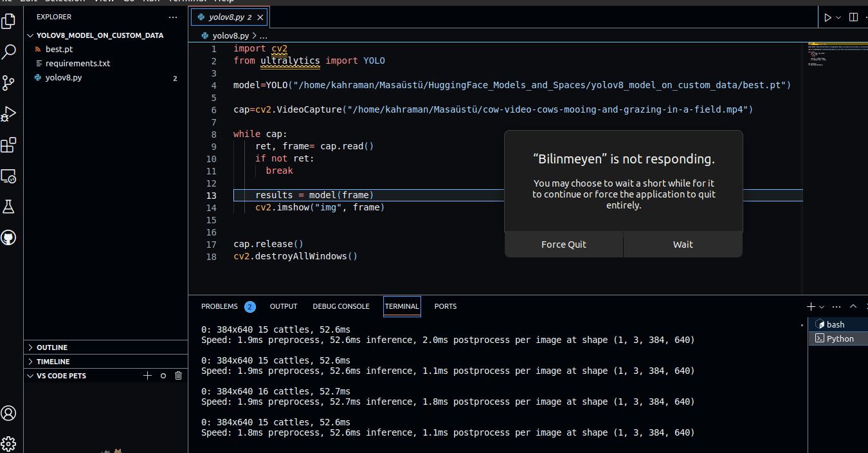Screen dimensions: 868x453
Task: Open the Run and Debug view
Action: tap(8, 114)
